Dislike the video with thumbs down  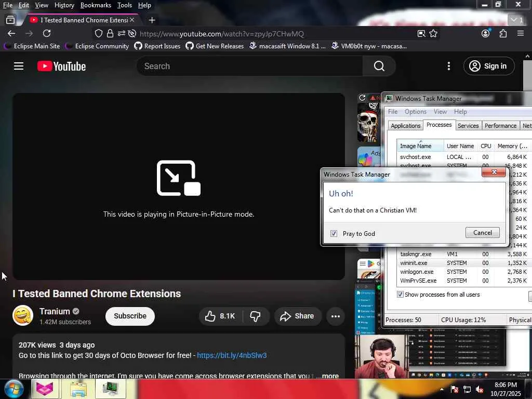click(255, 316)
